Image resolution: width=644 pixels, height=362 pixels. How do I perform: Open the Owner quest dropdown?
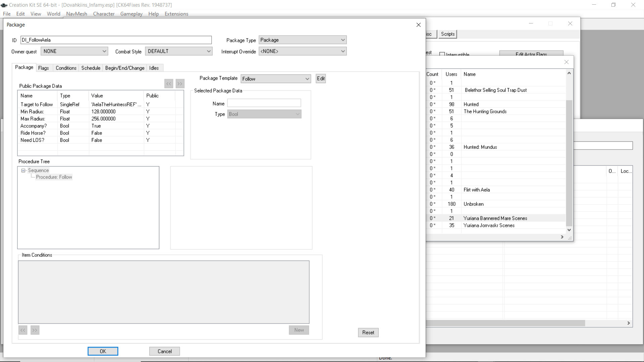coord(74,51)
